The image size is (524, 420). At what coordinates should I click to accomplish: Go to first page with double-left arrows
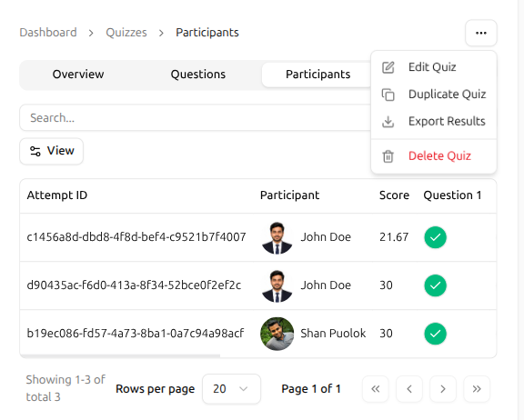pyautogui.click(x=376, y=389)
